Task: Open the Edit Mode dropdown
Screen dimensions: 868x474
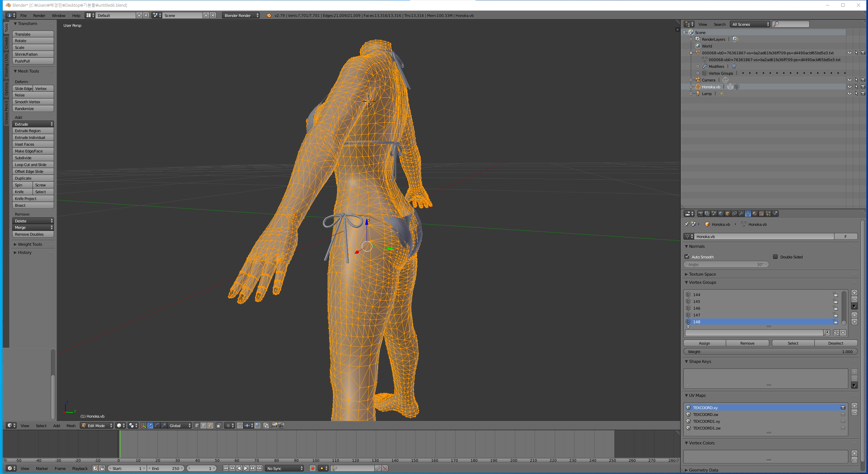Action: coord(96,425)
